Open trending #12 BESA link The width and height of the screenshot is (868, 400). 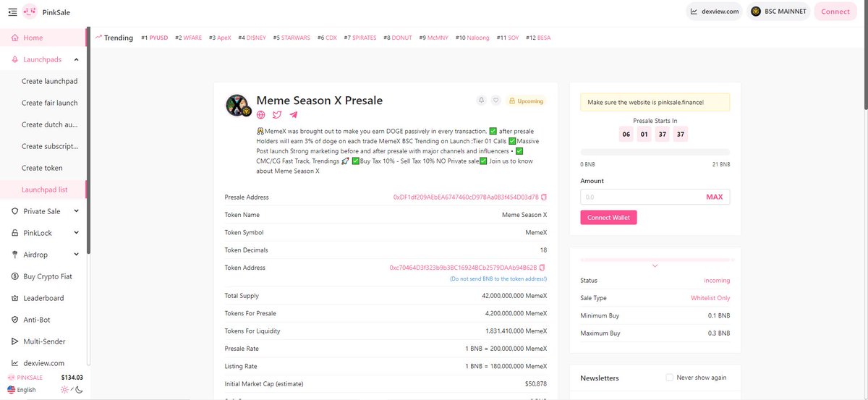[x=538, y=38]
